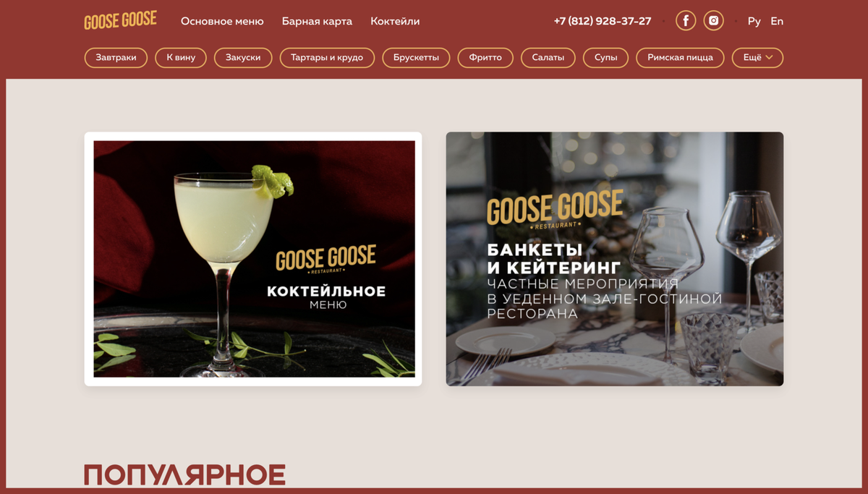Click the Goose Goose logo
The width and height of the screenshot is (868, 494).
coord(121,21)
